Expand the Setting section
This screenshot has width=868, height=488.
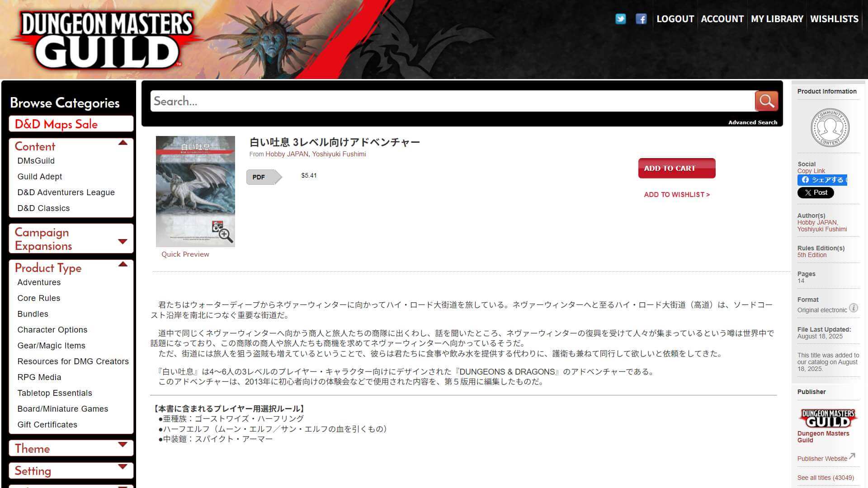pyautogui.click(x=123, y=467)
